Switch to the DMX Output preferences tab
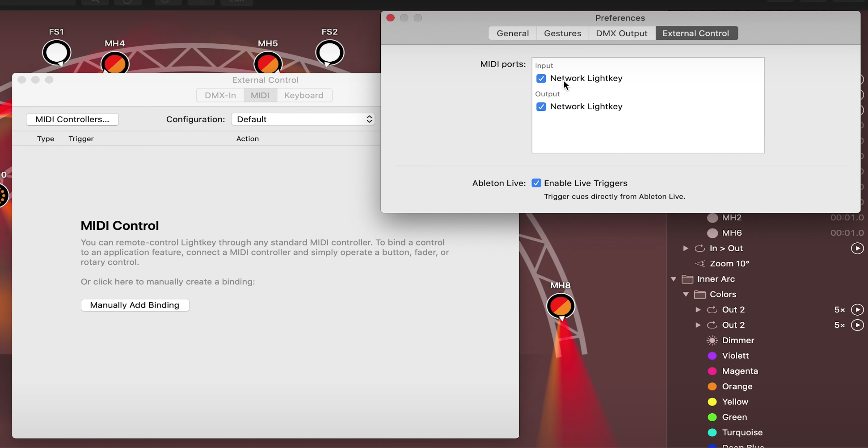The width and height of the screenshot is (868, 448). pyautogui.click(x=621, y=33)
